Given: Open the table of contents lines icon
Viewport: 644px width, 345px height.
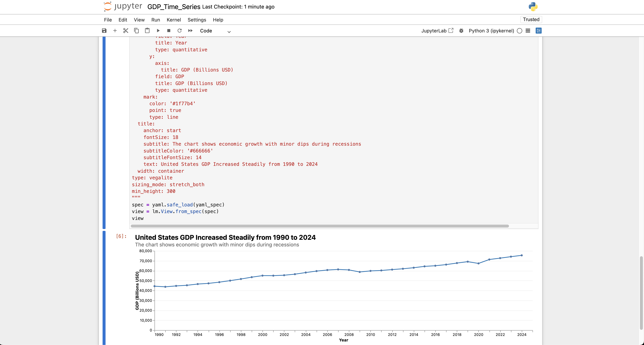Looking at the screenshot, I should tap(528, 31).
